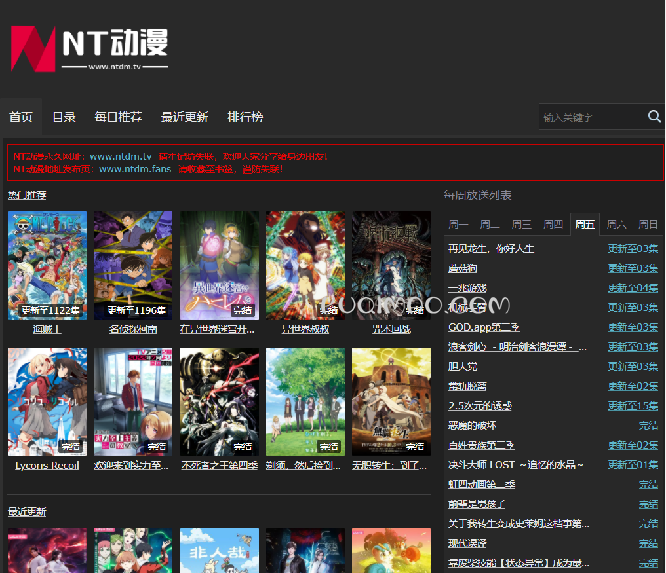The height and width of the screenshot is (573, 666).
Task: Switch schedule to 周一 tab
Action: pos(458,224)
